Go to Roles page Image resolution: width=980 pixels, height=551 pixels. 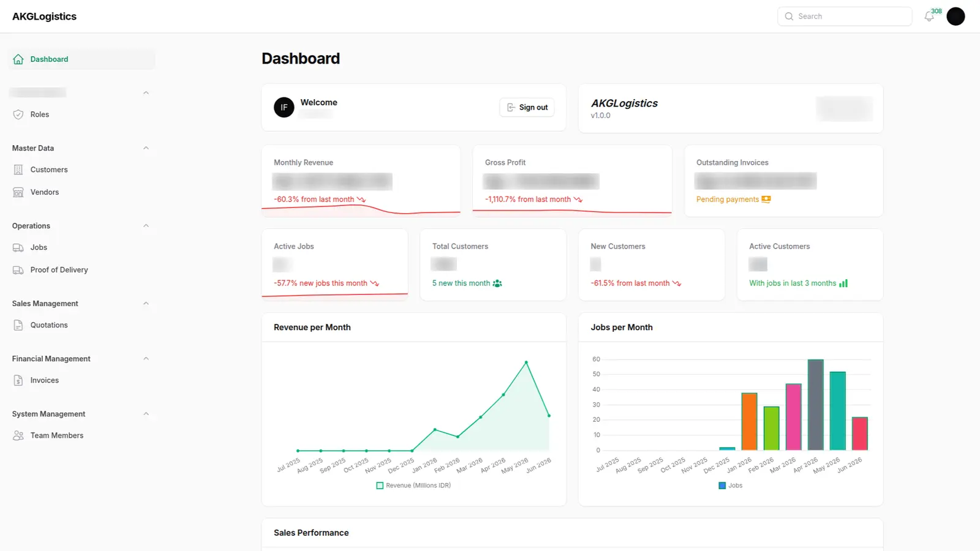coord(82,114)
